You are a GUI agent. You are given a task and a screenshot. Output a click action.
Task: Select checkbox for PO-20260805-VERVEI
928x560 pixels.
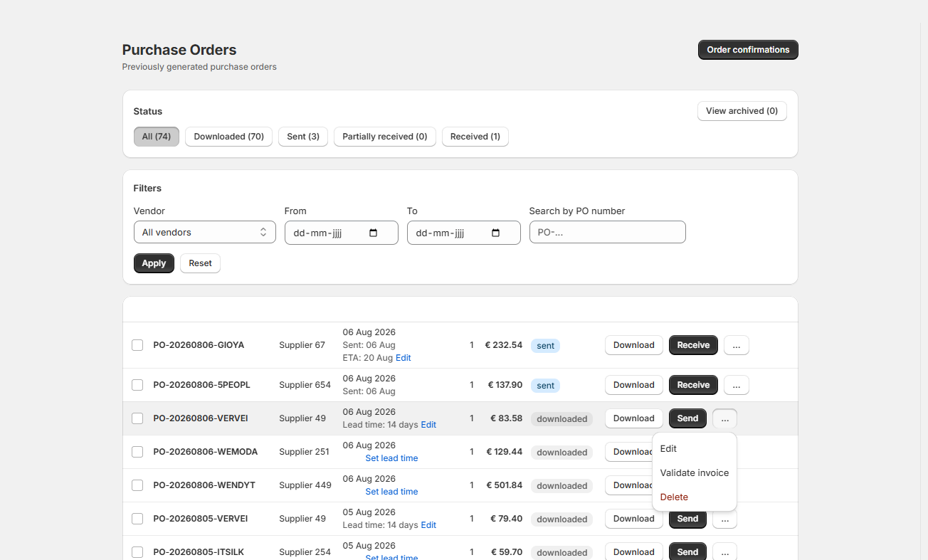(x=137, y=519)
